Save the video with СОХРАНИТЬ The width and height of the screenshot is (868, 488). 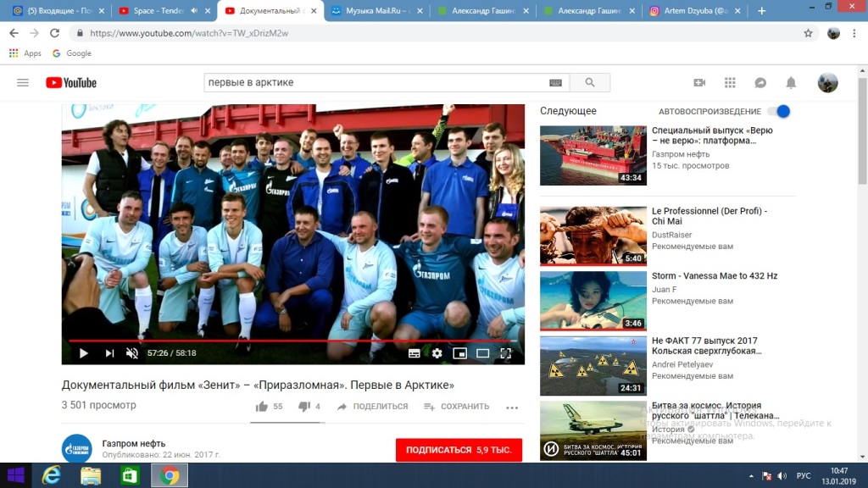click(x=456, y=407)
